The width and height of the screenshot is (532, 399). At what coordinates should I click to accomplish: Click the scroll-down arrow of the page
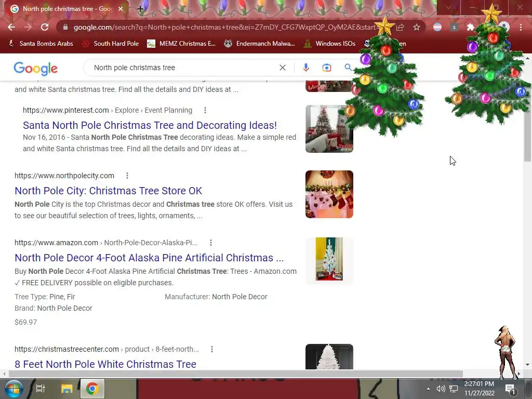pyautogui.click(x=527, y=365)
